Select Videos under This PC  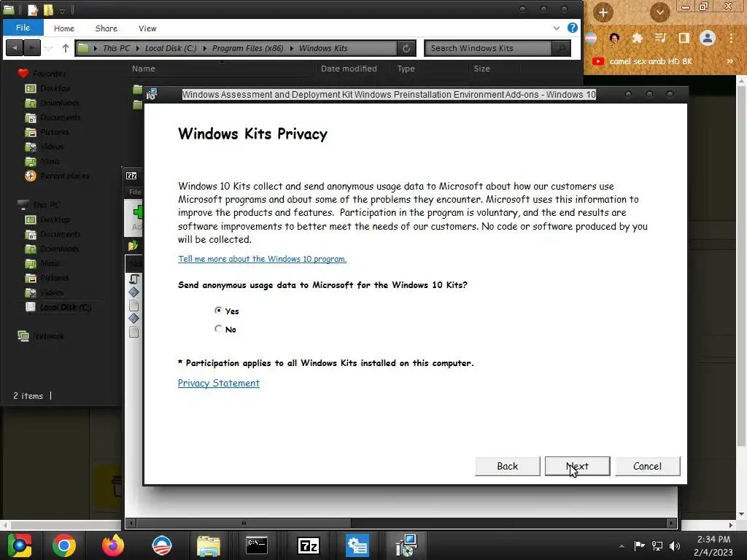click(52, 292)
